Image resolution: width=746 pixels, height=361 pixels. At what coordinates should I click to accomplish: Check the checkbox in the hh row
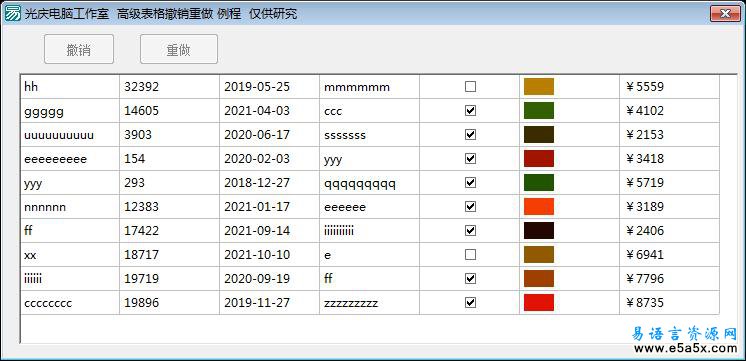470,87
